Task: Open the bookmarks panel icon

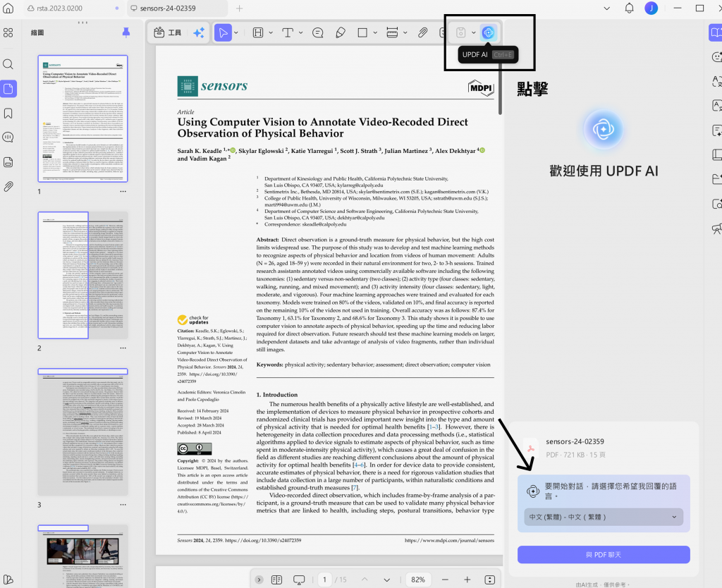Action: (8, 114)
